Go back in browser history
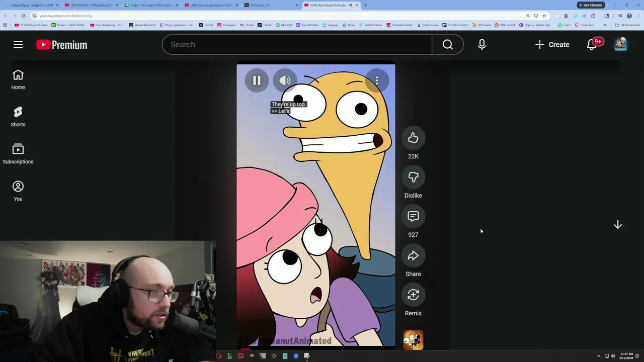 pyautogui.click(x=5, y=16)
